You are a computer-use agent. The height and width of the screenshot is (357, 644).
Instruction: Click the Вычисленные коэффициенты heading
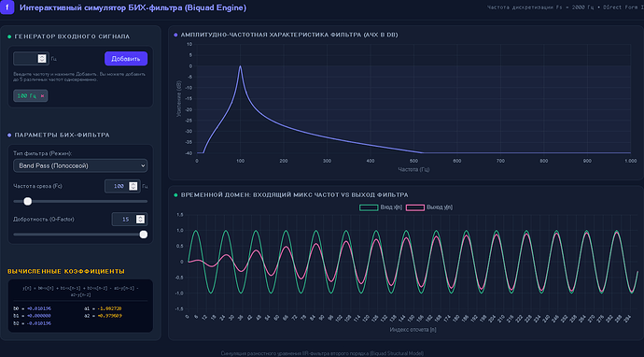click(66, 271)
